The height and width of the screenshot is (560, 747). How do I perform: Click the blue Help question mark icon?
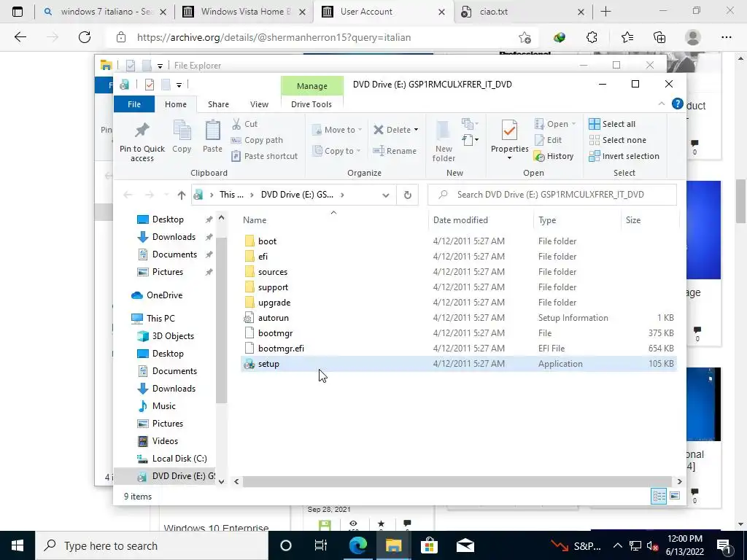(677, 104)
